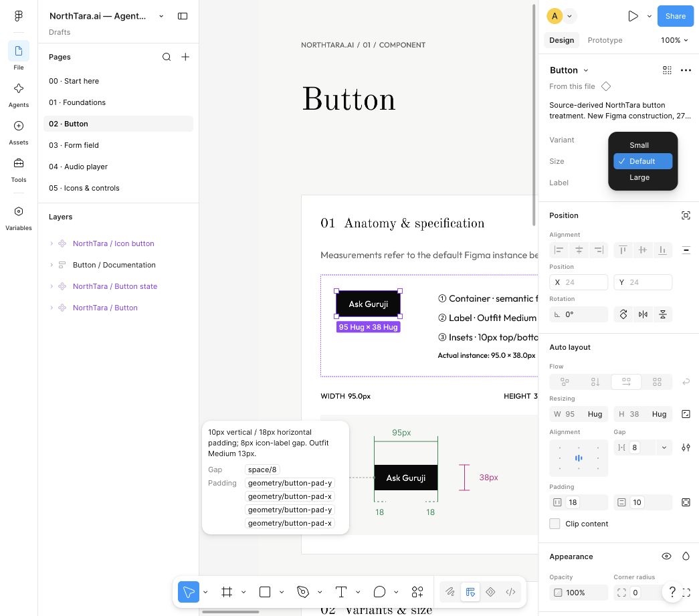Viewport: 699px width, 616px height.
Task: Choose the Large size option
Action: point(643,177)
